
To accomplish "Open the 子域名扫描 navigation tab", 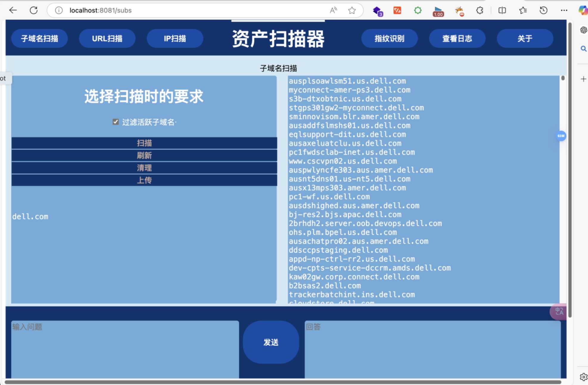I will click(40, 38).
